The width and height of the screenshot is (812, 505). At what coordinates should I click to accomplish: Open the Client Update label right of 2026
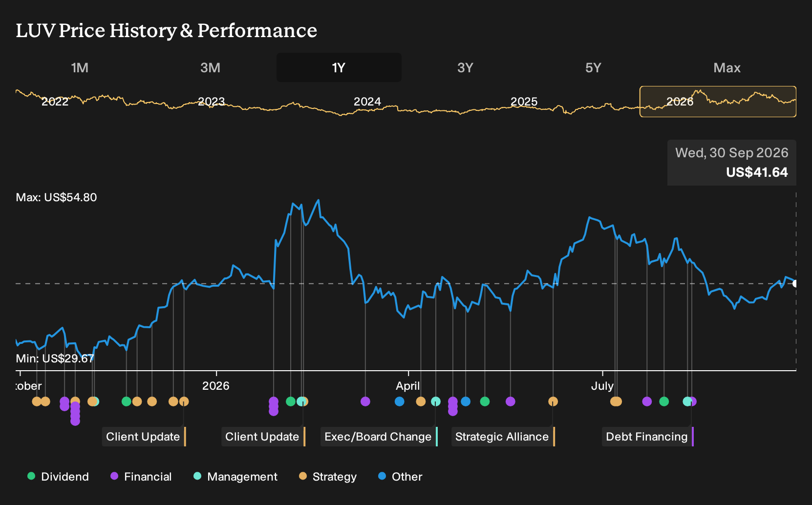[263, 437]
